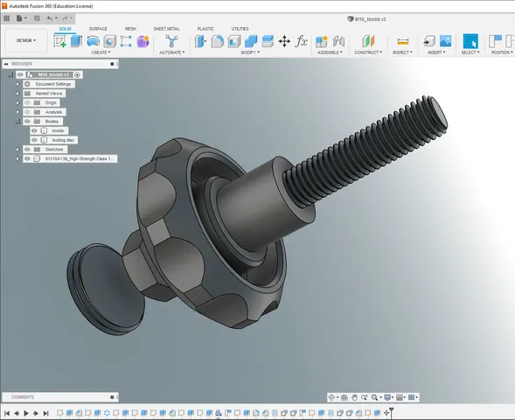Collapse the BROWSER panel arrows
The width and height of the screenshot is (515, 420).
[6, 64]
